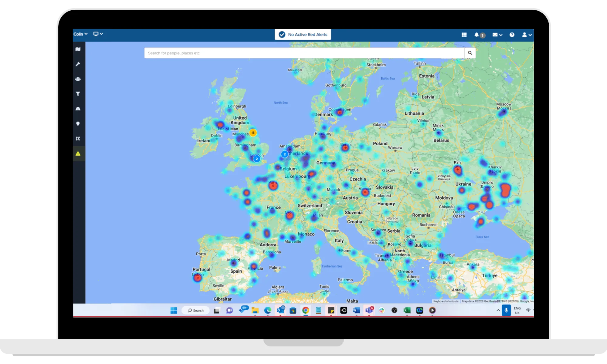This screenshot has width=607, height=364.
Task: Click the blue cluster marker near London
Action: tap(256, 159)
